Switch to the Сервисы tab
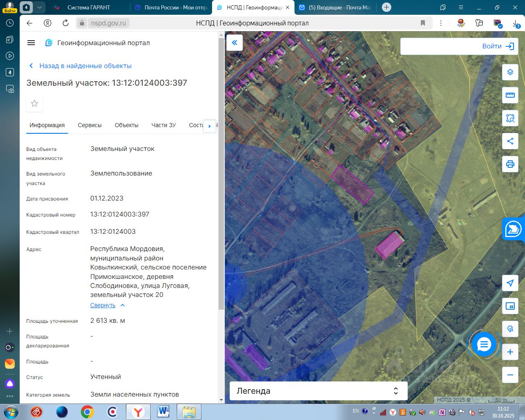Image resolution: width=525 pixels, height=420 pixels. point(89,125)
